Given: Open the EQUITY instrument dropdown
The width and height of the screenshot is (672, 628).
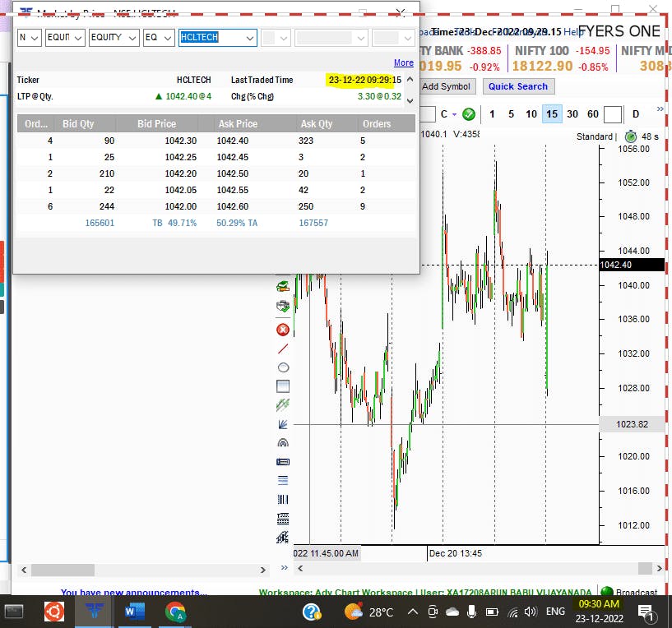Looking at the screenshot, I should [114, 38].
